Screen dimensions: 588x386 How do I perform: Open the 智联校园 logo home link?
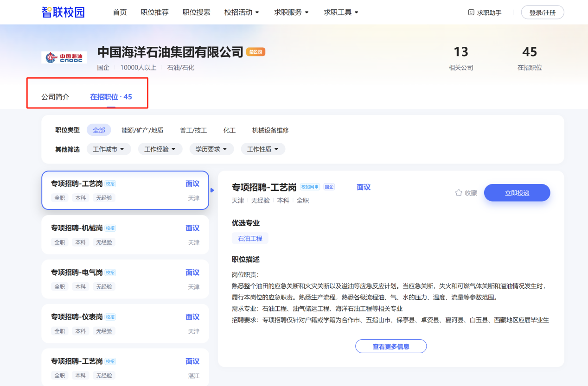point(63,12)
